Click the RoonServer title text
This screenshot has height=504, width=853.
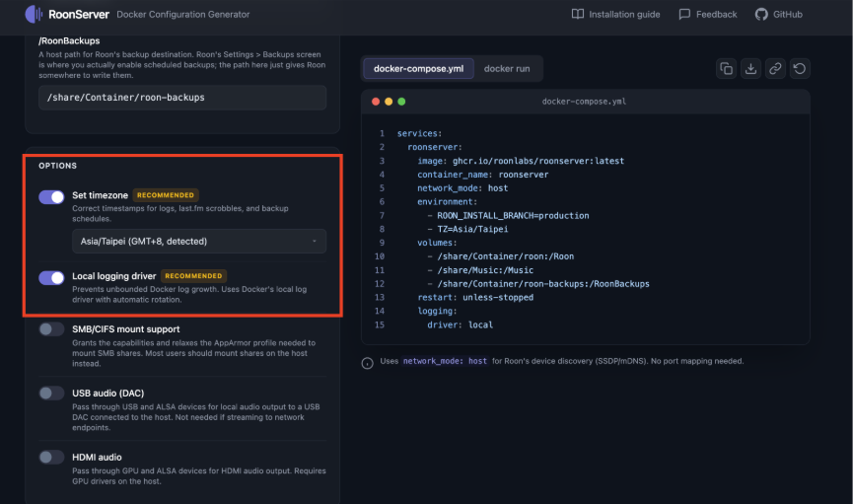[79, 15]
